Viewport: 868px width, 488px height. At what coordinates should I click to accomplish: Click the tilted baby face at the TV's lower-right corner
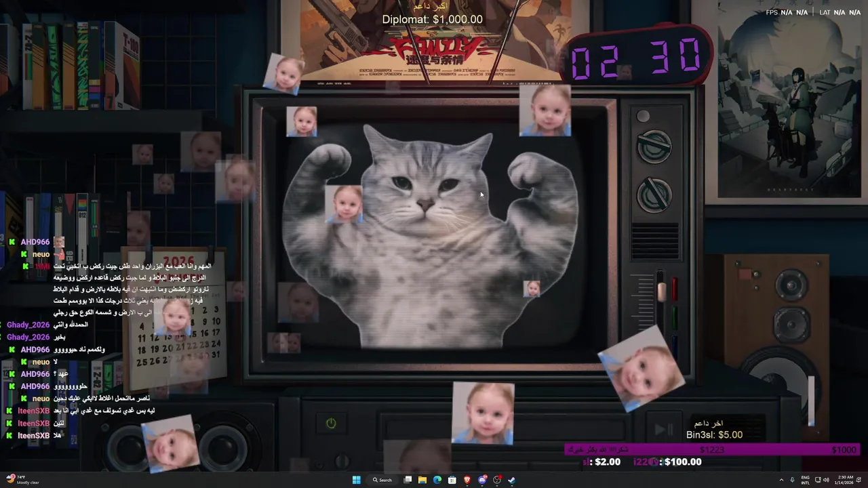[x=641, y=368]
